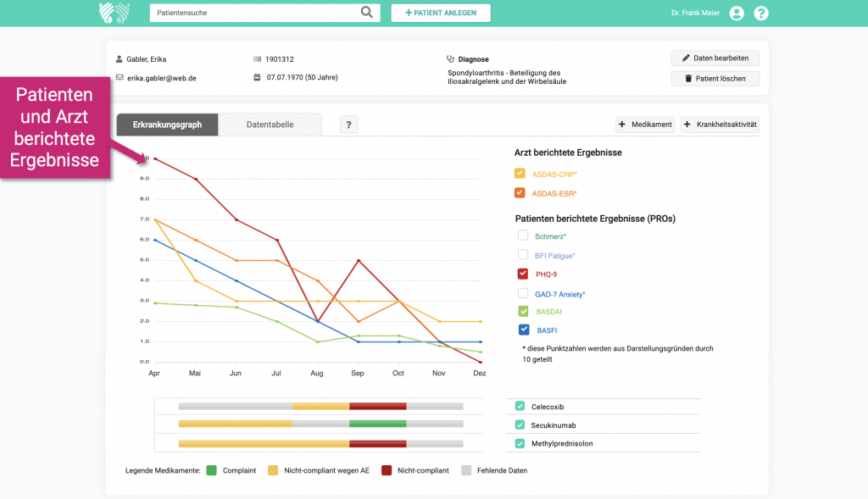This screenshot has height=499, width=868.
Task: Click the magnifying glass search icon
Action: (366, 13)
